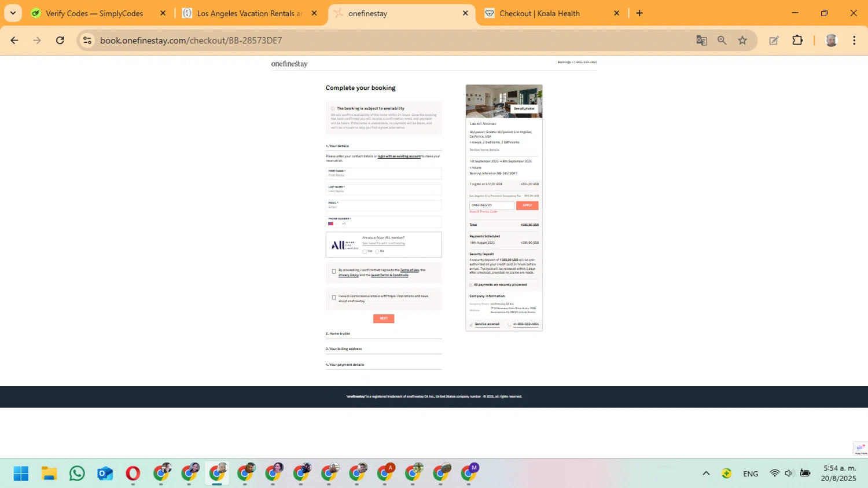Open the clock and date panel
The height and width of the screenshot is (488, 868).
[840, 474]
